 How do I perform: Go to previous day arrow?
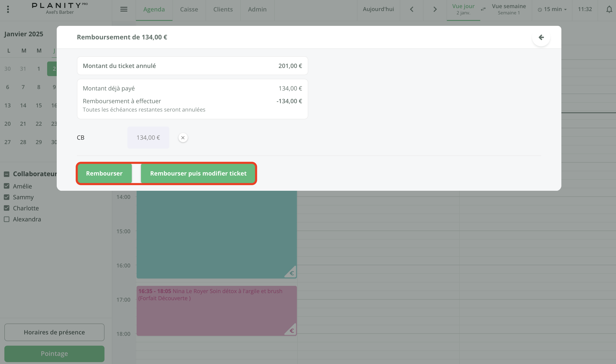point(411,9)
